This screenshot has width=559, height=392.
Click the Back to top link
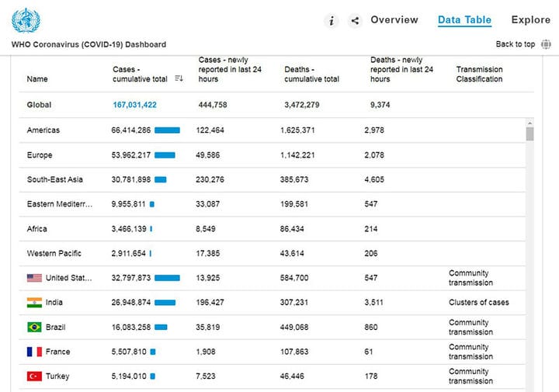tap(516, 44)
